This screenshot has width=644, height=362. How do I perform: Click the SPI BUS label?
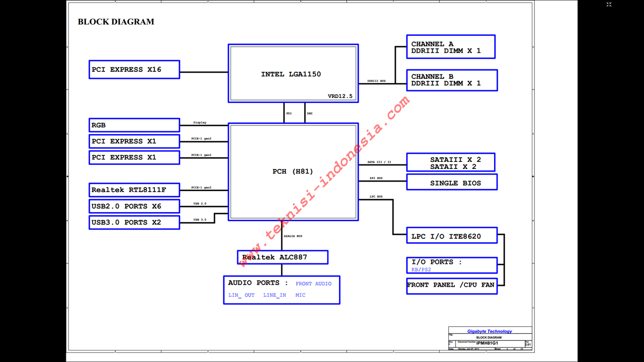click(x=376, y=178)
